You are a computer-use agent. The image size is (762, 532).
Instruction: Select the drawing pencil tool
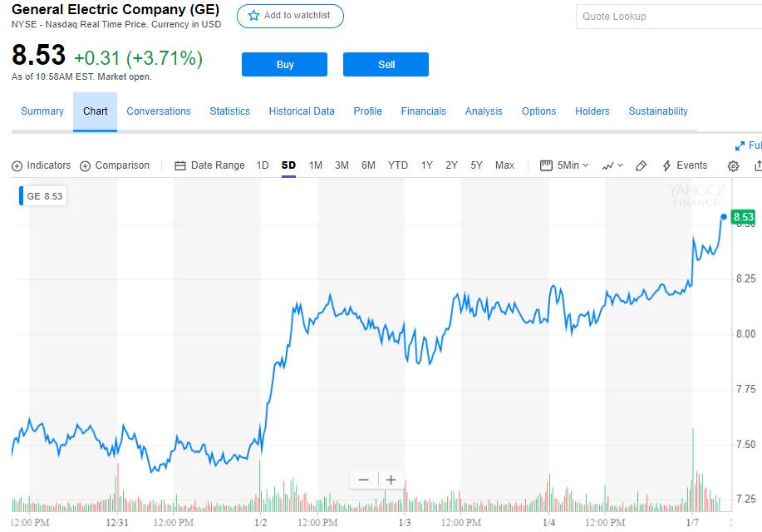(641, 165)
